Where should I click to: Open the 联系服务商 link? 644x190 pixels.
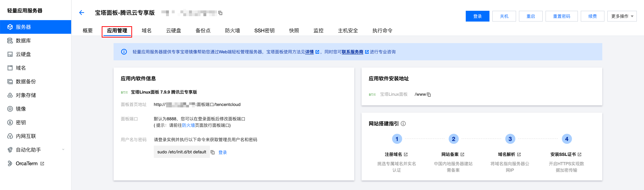pyautogui.click(x=353, y=52)
